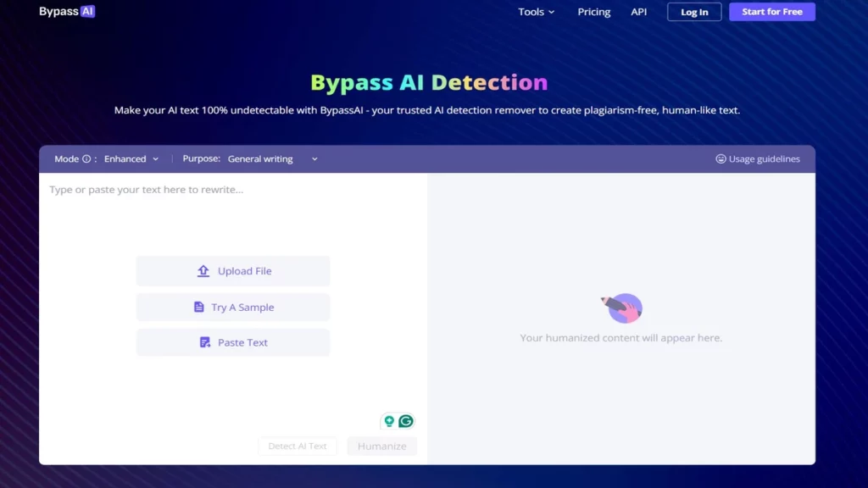
Task: Open the Pricing menu item
Action: pyautogui.click(x=593, y=12)
